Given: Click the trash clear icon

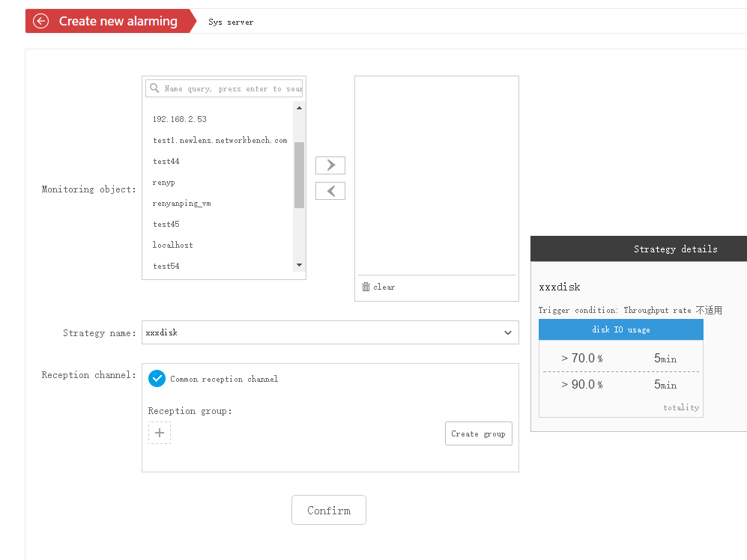Looking at the screenshot, I should pyautogui.click(x=366, y=287).
